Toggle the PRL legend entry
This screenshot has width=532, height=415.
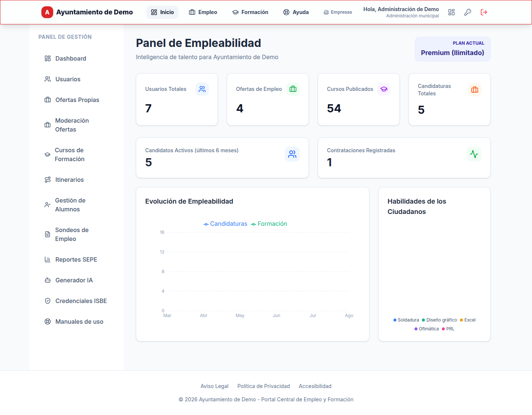click(x=448, y=329)
